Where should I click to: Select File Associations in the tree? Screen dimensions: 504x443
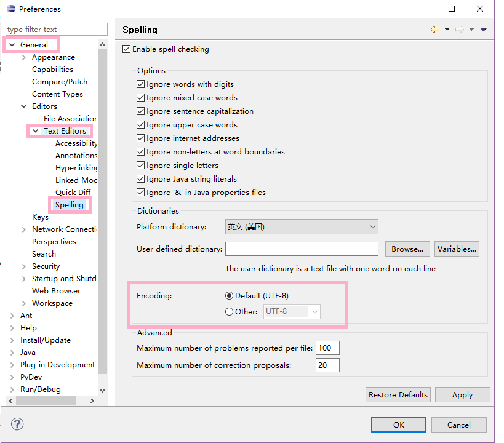70,119
